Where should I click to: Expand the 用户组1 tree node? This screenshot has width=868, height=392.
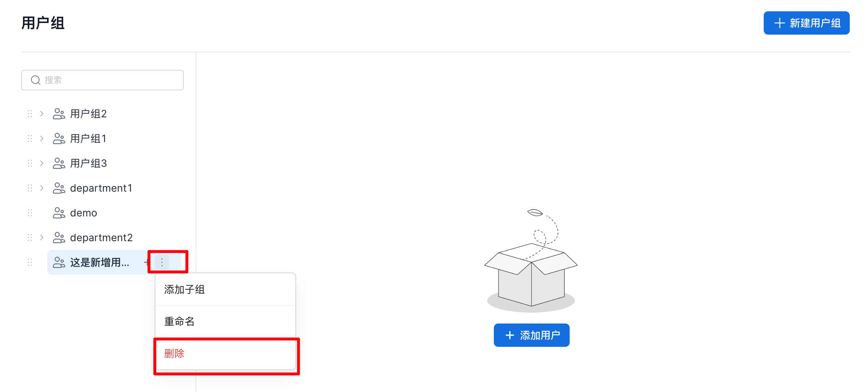tap(42, 138)
